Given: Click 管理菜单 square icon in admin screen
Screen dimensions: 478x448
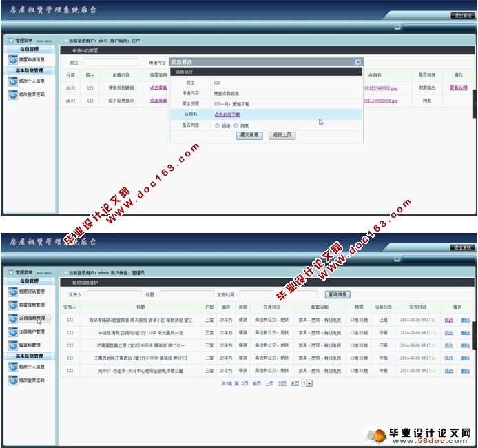Looking at the screenshot, I should click(x=10, y=272).
